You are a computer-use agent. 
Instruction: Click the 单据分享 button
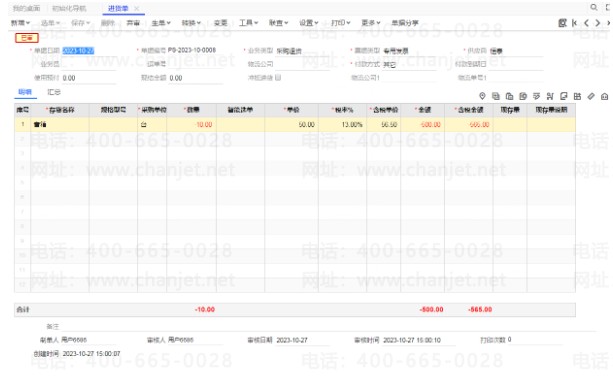tap(405, 23)
